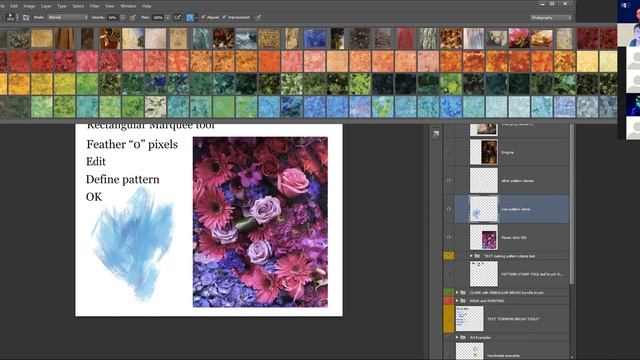
Task: Open the Photography workspace dropdown
Action: 551,18
